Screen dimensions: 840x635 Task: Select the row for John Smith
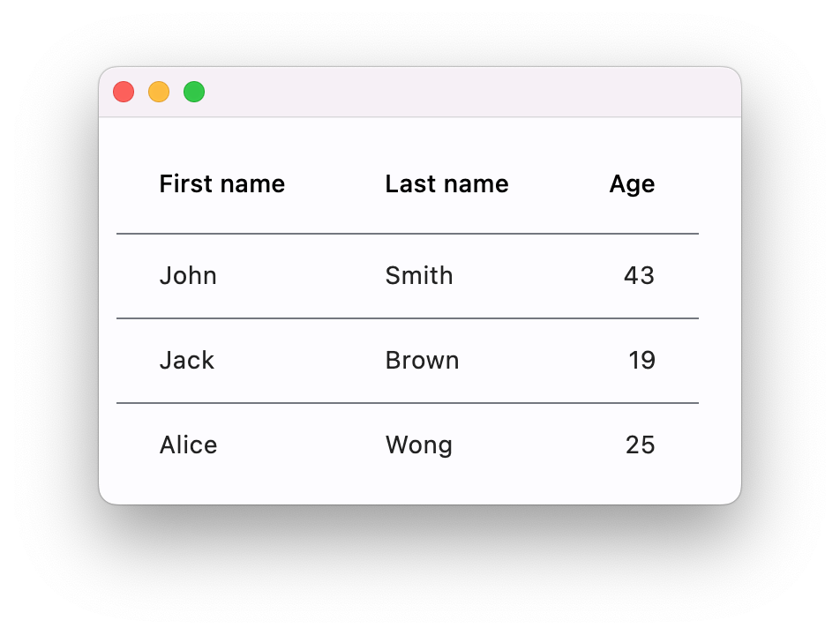(408, 275)
